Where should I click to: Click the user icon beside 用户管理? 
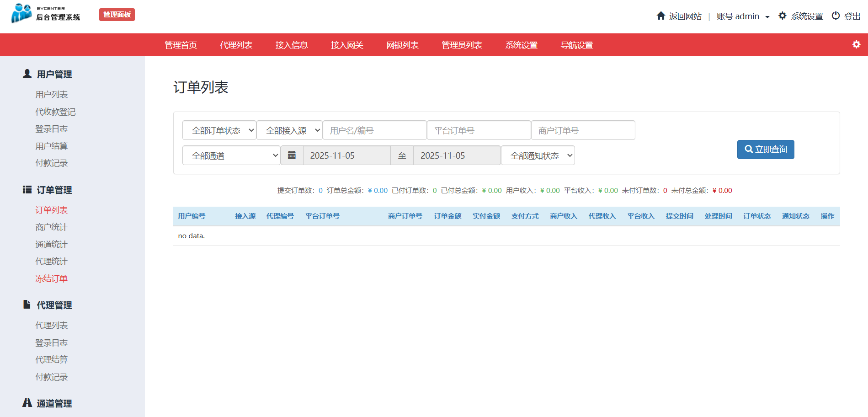[27, 74]
